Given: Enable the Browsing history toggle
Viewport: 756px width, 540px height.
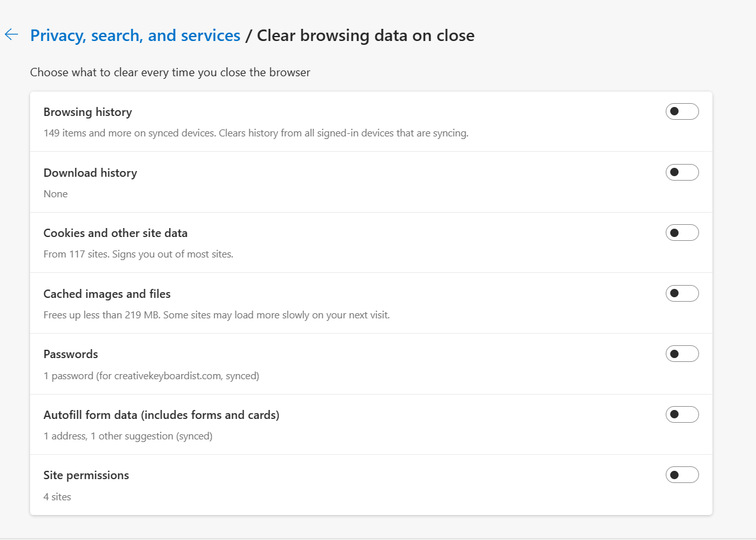Looking at the screenshot, I should click(682, 112).
